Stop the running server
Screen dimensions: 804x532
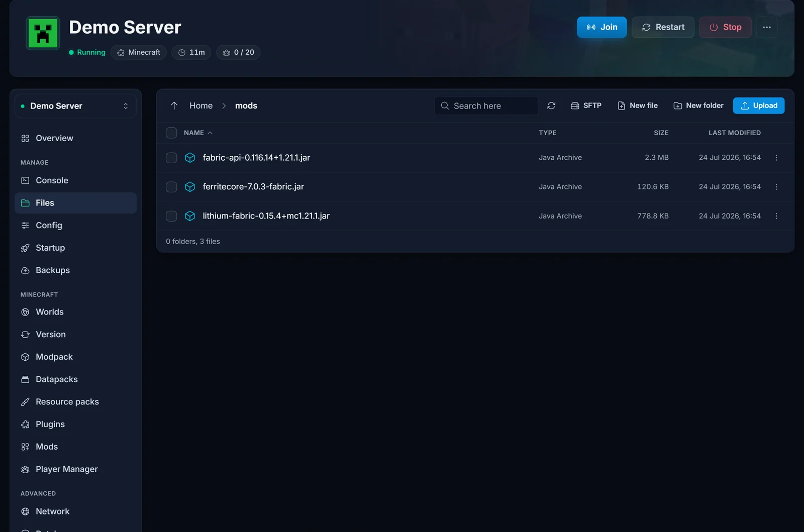[x=725, y=27]
